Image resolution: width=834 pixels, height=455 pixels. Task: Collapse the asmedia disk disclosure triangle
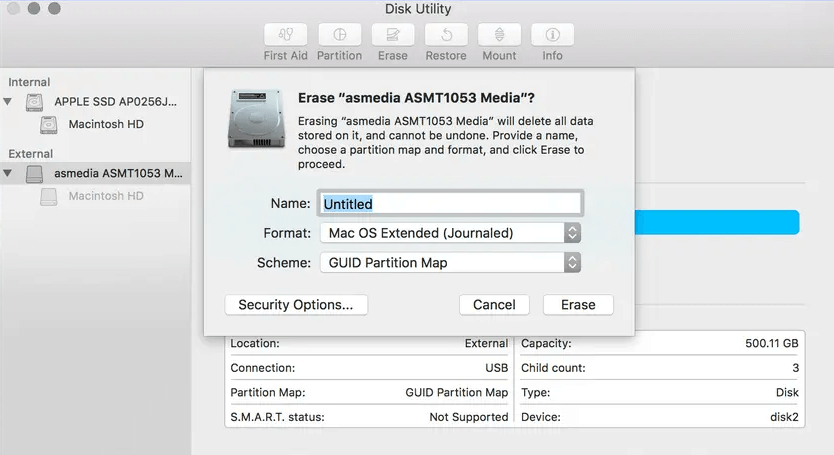point(9,174)
